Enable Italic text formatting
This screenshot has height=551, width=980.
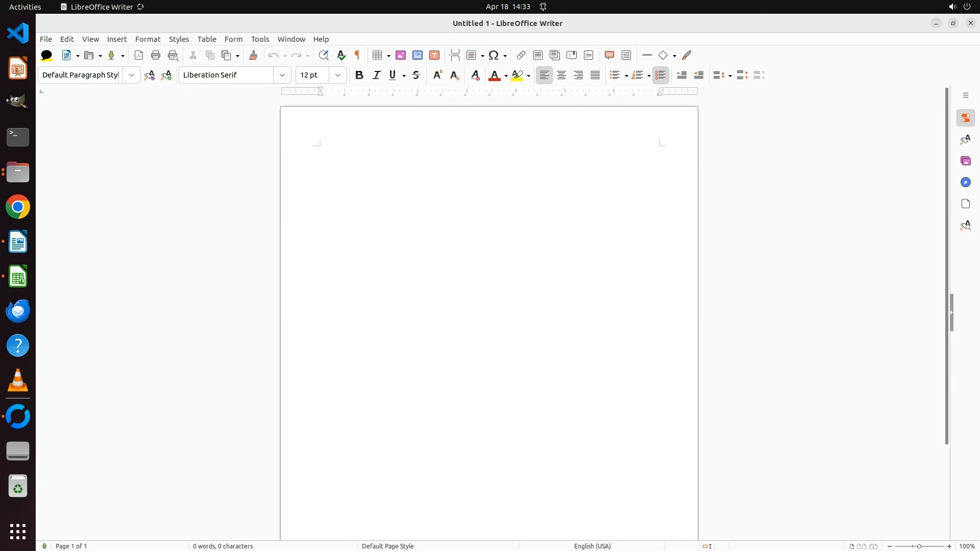click(x=377, y=75)
